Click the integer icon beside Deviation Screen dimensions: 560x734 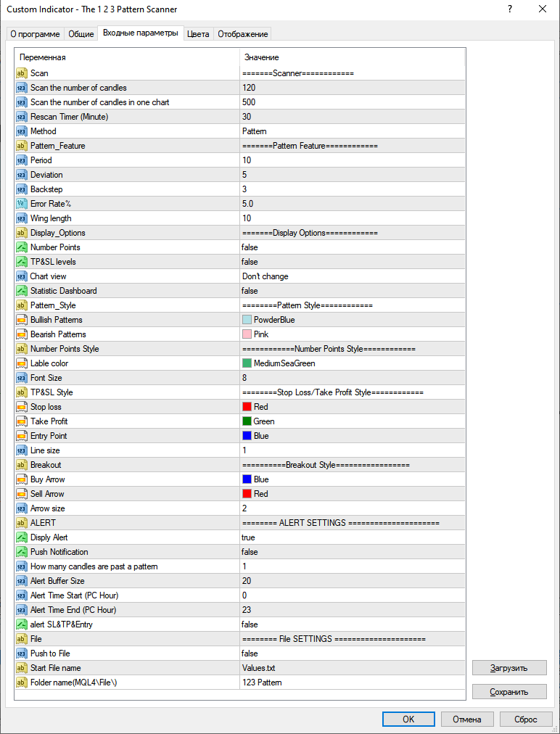pos(22,175)
